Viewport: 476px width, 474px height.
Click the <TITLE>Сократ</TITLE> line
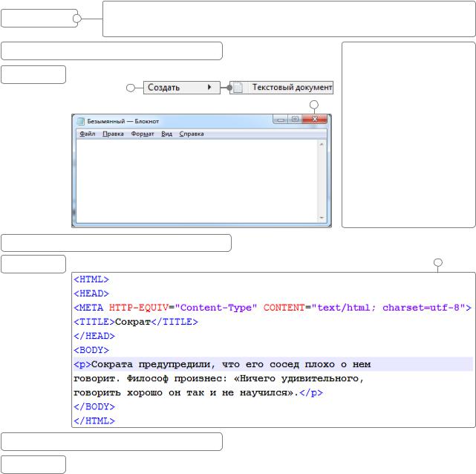(x=136, y=322)
